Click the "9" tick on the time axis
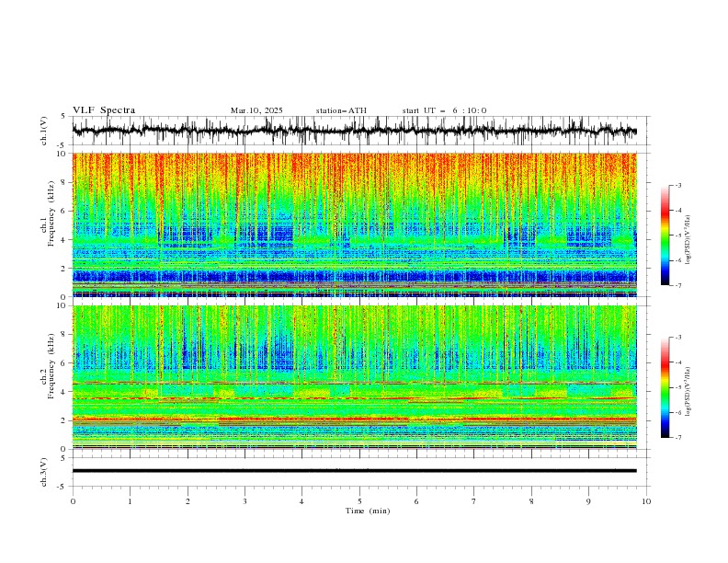728x563 pixels. click(x=588, y=501)
